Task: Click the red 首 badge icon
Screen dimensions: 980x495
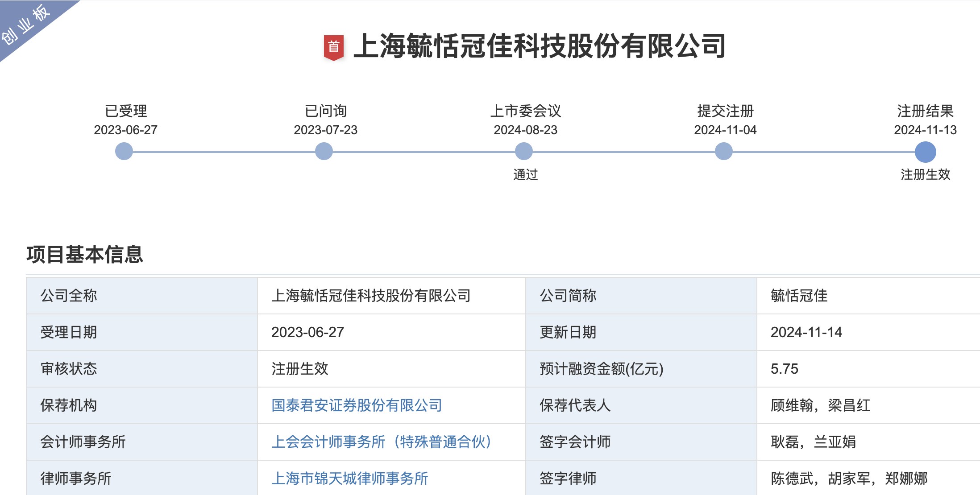Action: [x=333, y=47]
